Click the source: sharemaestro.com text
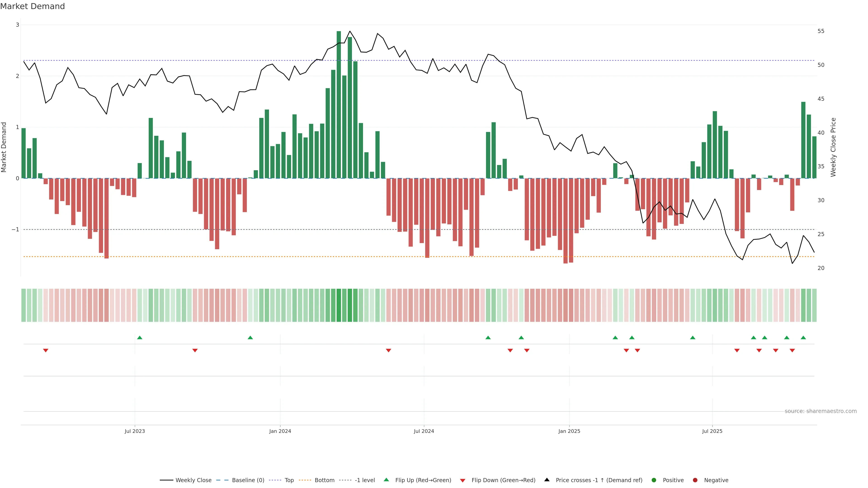868x488 pixels. tap(821, 411)
